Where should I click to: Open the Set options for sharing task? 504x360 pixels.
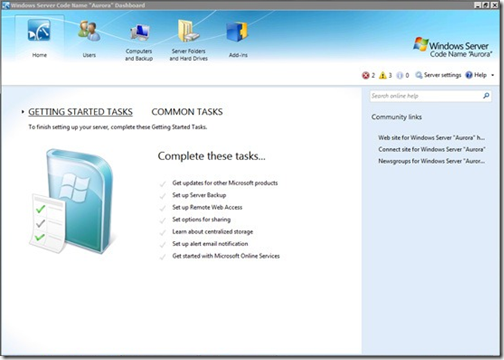pos(201,219)
